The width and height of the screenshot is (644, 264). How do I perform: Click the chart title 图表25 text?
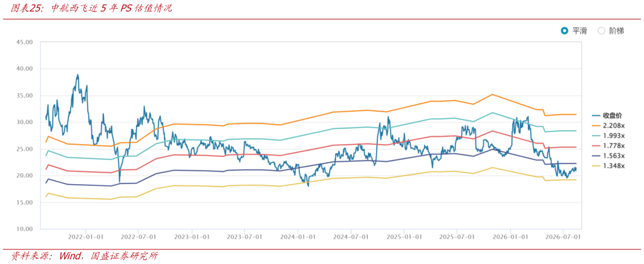click(x=91, y=8)
